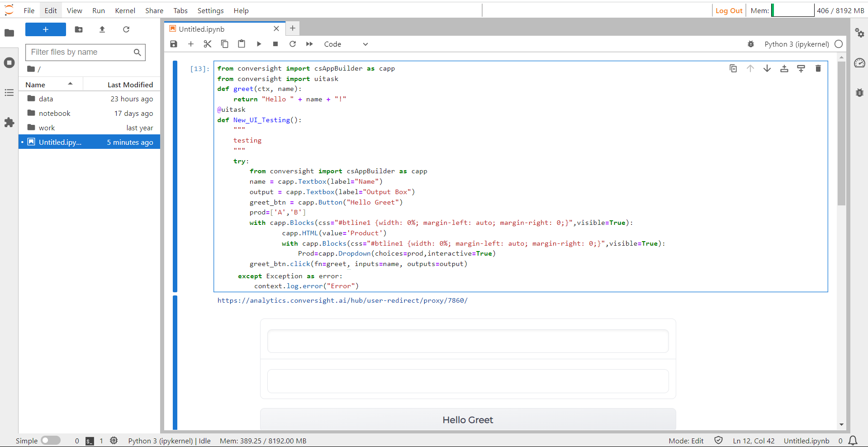Click the notebook vertical scrollbar thumb
Image resolution: width=868 pixels, height=447 pixels.
click(841, 133)
